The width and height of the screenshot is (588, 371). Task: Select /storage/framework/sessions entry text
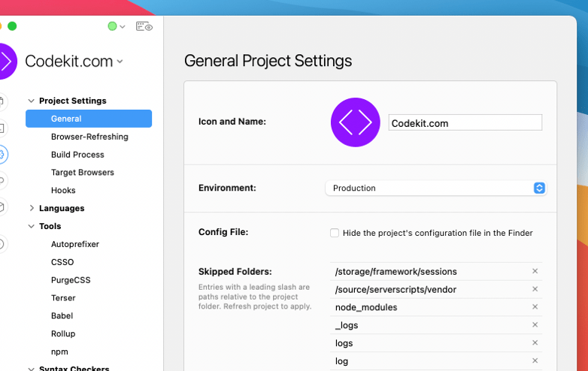coord(396,271)
